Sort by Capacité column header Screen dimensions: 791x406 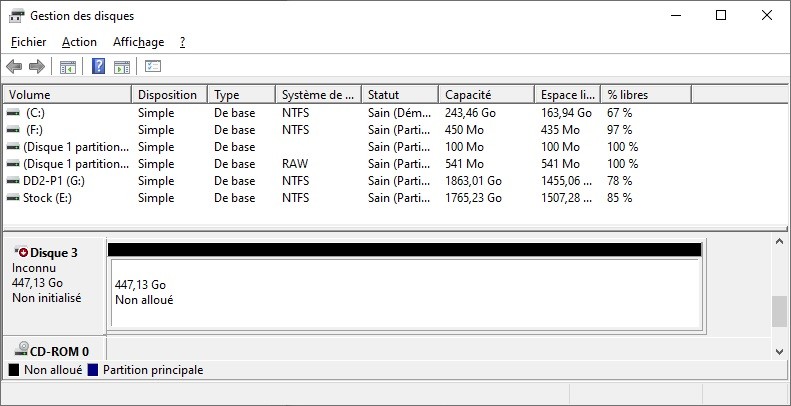[484, 95]
